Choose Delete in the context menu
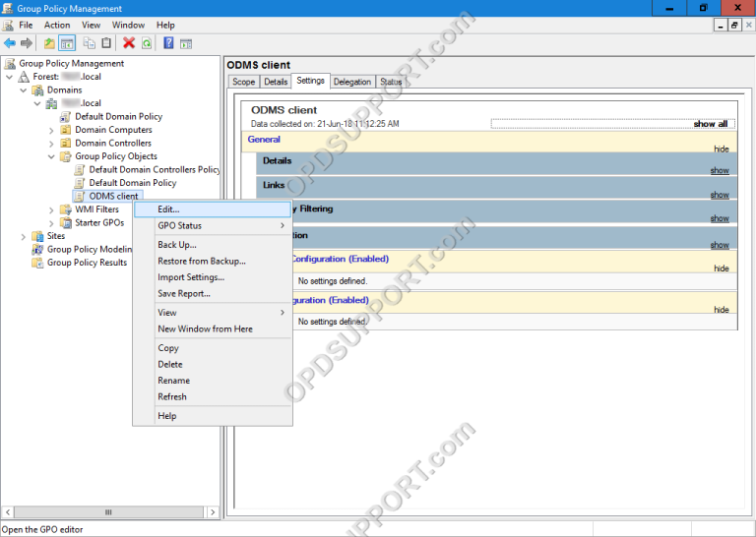The height and width of the screenshot is (537, 756). pos(213,365)
